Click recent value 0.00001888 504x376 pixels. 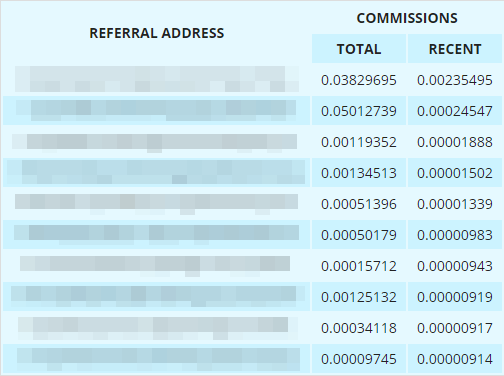tap(455, 142)
